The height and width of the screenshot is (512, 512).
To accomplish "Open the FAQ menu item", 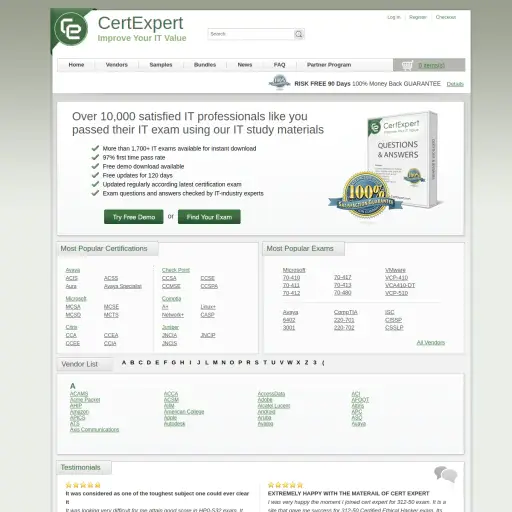I will (x=279, y=65).
